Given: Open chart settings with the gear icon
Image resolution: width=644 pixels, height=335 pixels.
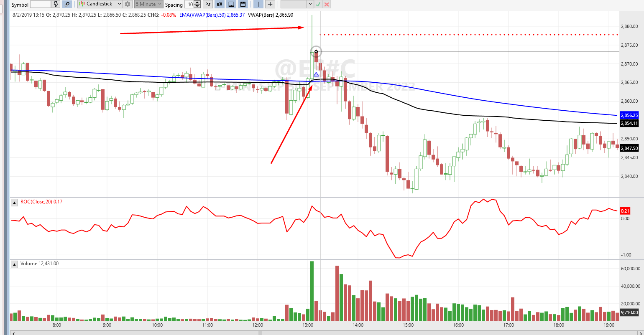Looking at the screenshot, I should click(x=128, y=4).
